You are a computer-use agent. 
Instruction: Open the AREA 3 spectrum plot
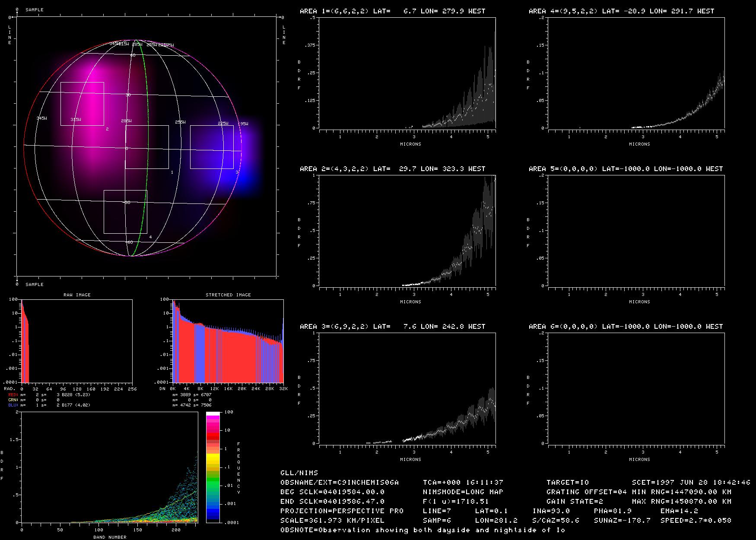[x=407, y=388]
